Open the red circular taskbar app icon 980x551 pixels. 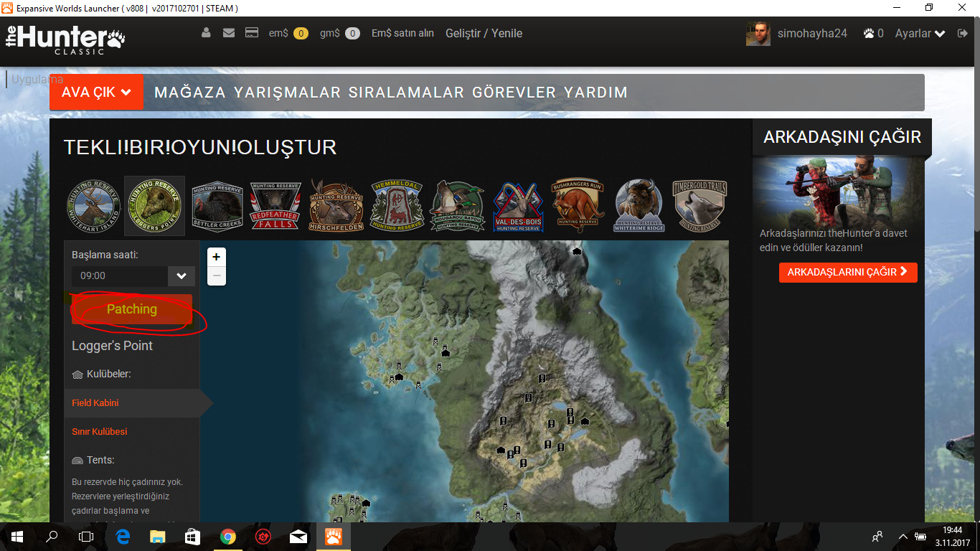(263, 536)
